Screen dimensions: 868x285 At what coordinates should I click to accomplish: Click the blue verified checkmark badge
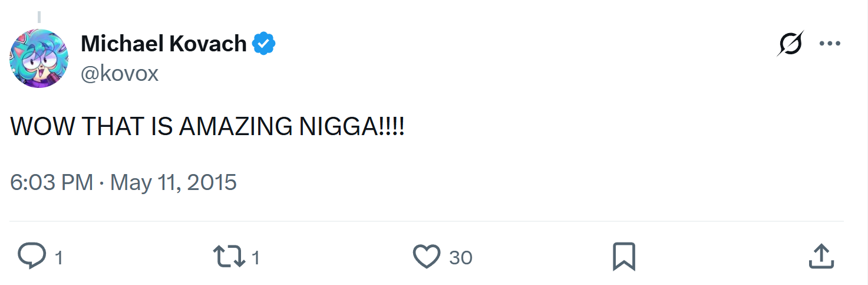[x=264, y=44]
